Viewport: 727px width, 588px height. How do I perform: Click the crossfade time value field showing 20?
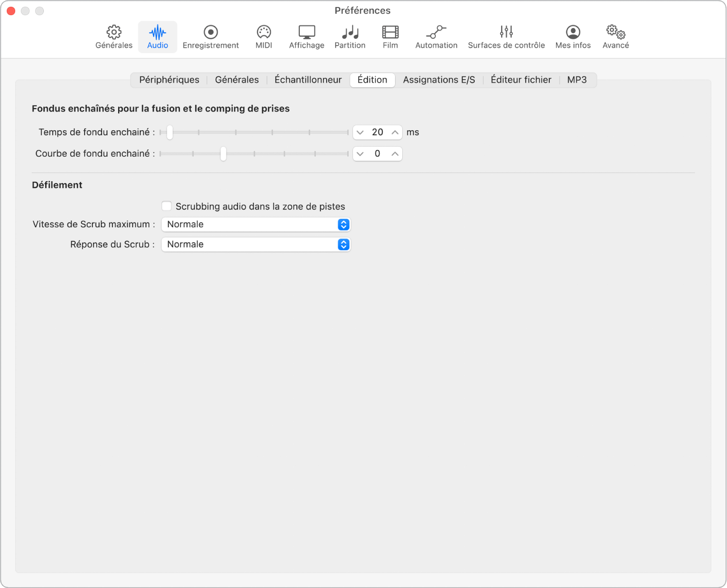[378, 132]
